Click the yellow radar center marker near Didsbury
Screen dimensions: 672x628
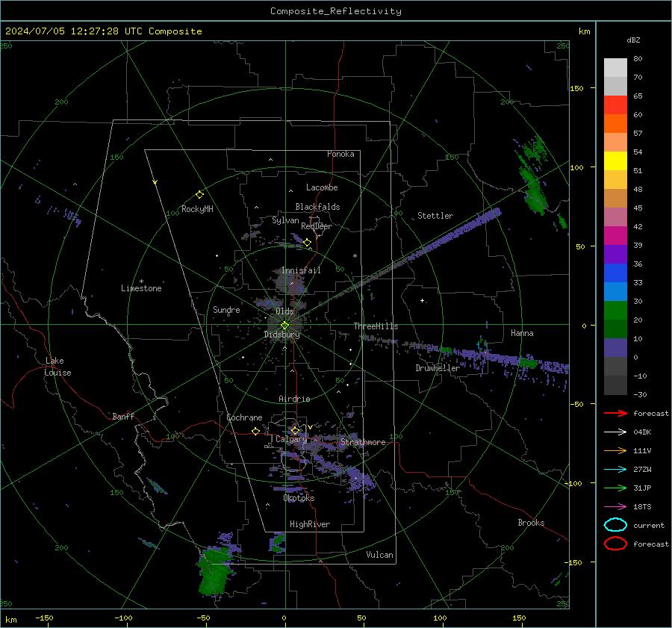click(284, 326)
